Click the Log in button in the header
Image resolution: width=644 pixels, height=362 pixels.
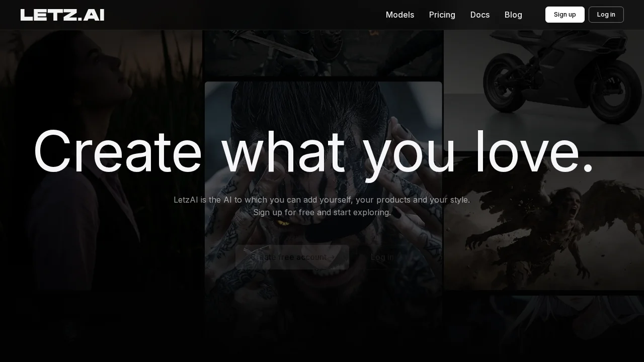pyautogui.click(x=606, y=15)
